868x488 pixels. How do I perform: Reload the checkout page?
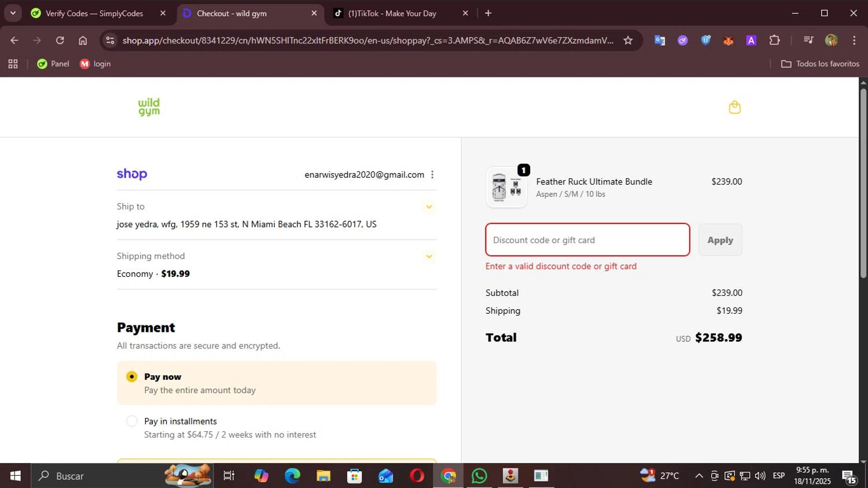[x=60, y=40]
